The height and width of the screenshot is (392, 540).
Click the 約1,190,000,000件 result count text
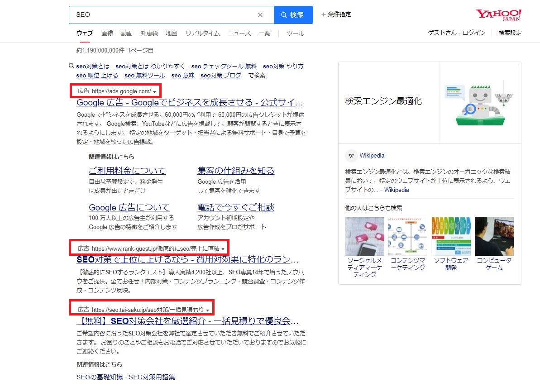point(100,51)
